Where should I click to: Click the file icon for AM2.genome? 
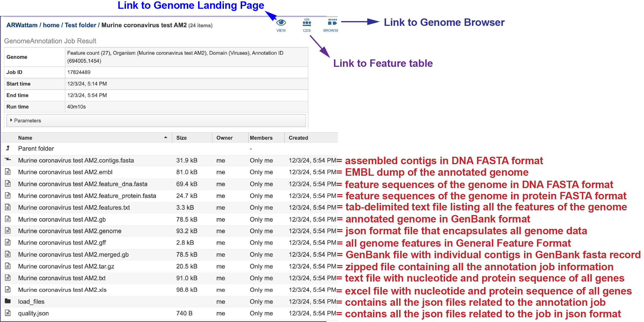click(x=8, y=231)
